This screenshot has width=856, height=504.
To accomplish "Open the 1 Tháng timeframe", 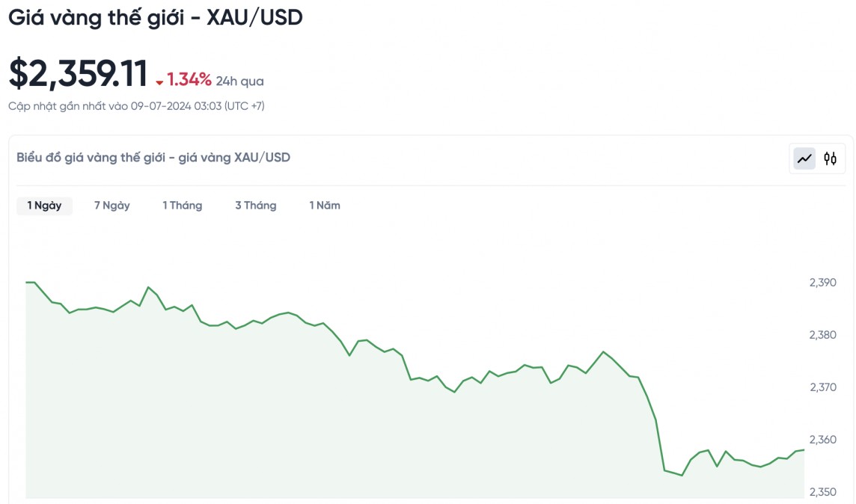I will click(x=183, y=206).
